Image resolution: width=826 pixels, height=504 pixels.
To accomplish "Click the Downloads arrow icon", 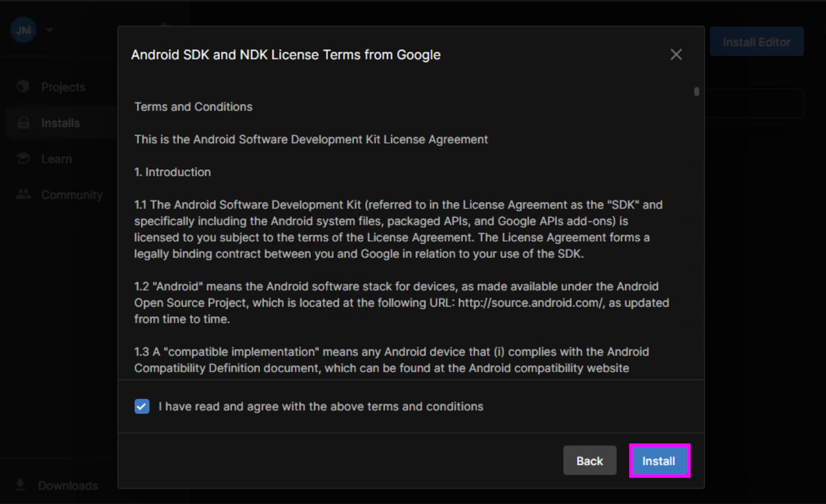I will click(x=20, y=485).
